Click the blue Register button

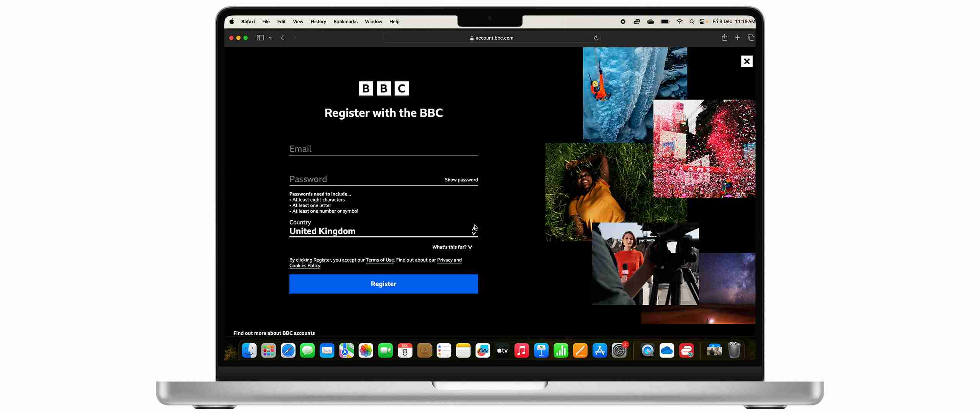coord(384,284)
